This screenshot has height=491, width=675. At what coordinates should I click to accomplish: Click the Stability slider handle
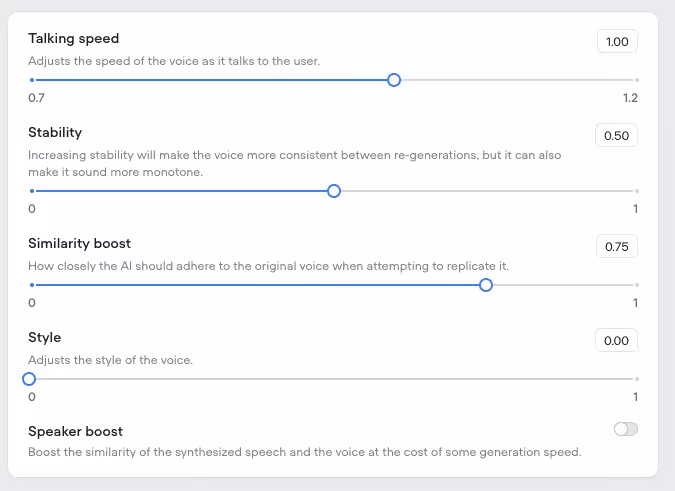tap(334, 190)
